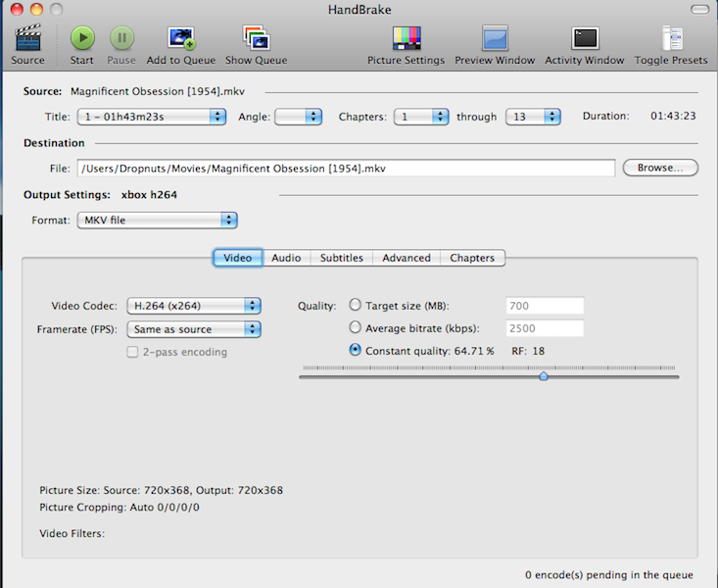The width and height of the screenshot is (718, 588).
Task: Open the ending chapter dropdown showing 13
Action: pos(533,117)
